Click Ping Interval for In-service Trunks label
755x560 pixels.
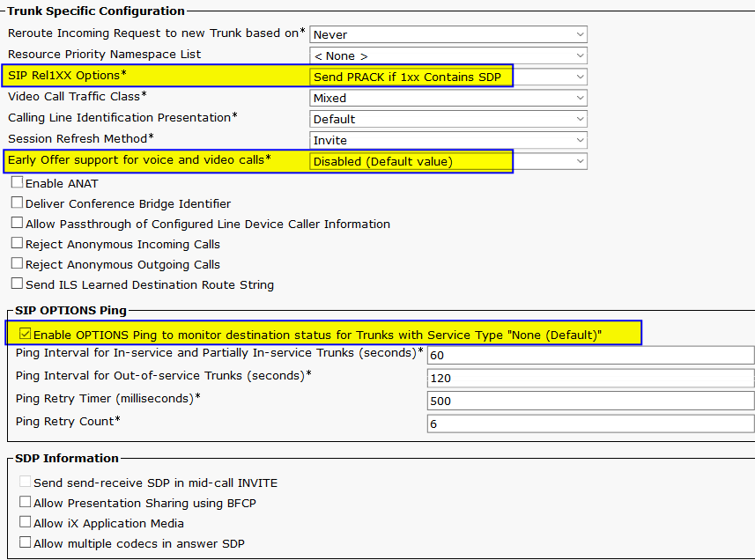point(219,353)
